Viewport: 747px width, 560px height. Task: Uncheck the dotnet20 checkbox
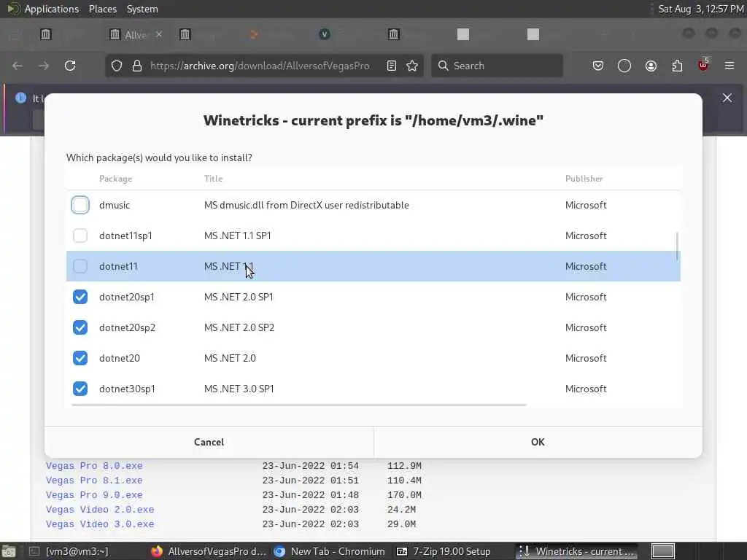point(80,358)
